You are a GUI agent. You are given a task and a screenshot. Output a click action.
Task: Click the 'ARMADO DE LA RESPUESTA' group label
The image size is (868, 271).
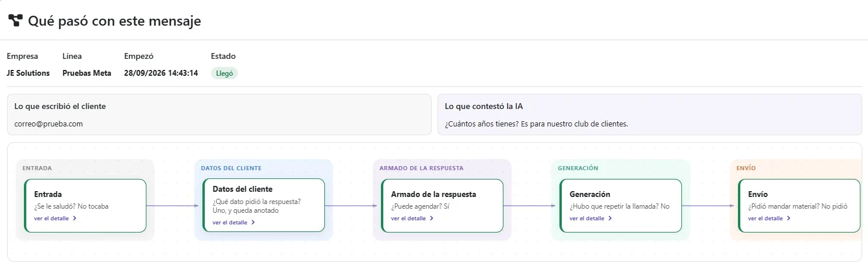coord(422,168)
